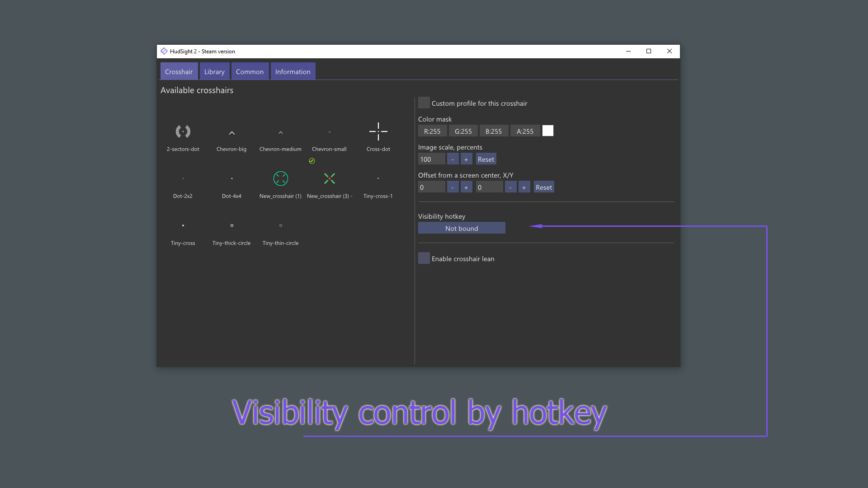Viewport: 868px width, 488px height.
Task: Reset the screen center offset
Action: pyautogui.click(x=543, y=187)
